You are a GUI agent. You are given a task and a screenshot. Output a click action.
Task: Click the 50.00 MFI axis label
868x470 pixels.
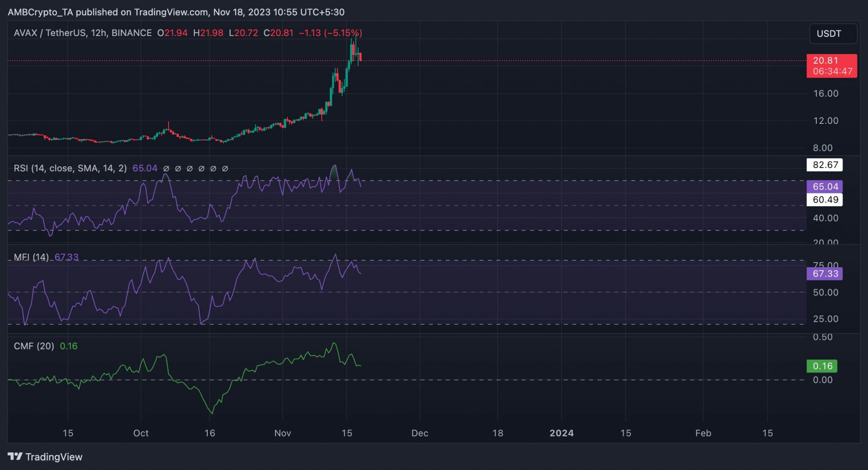click(826, 292)
